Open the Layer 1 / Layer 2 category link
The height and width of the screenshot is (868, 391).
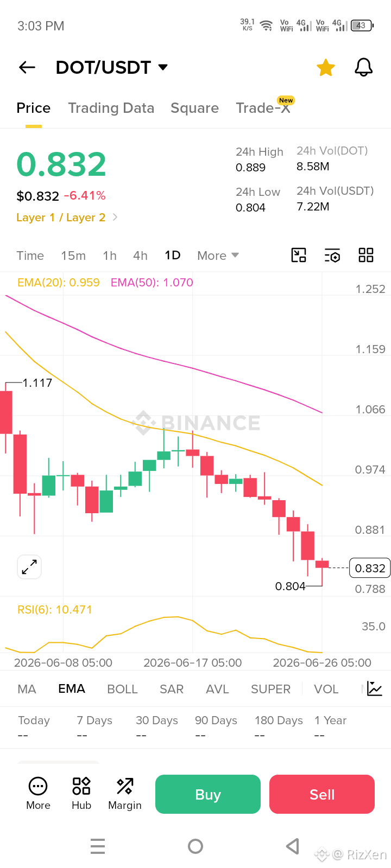tap(61, 218)
